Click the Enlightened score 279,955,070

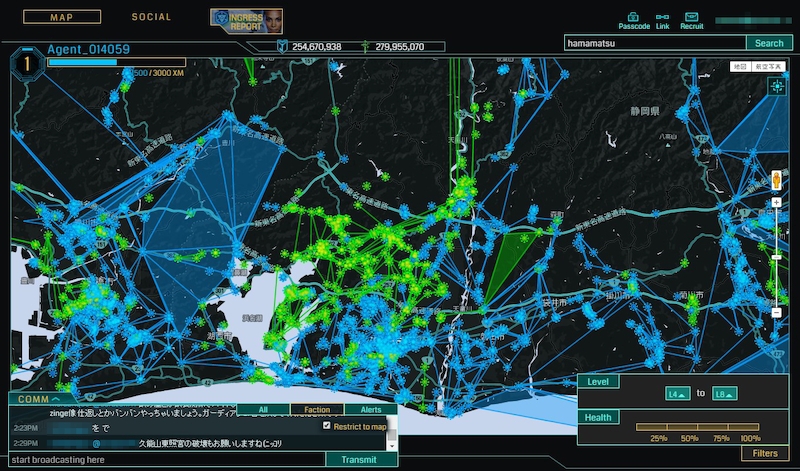[399, 47]
